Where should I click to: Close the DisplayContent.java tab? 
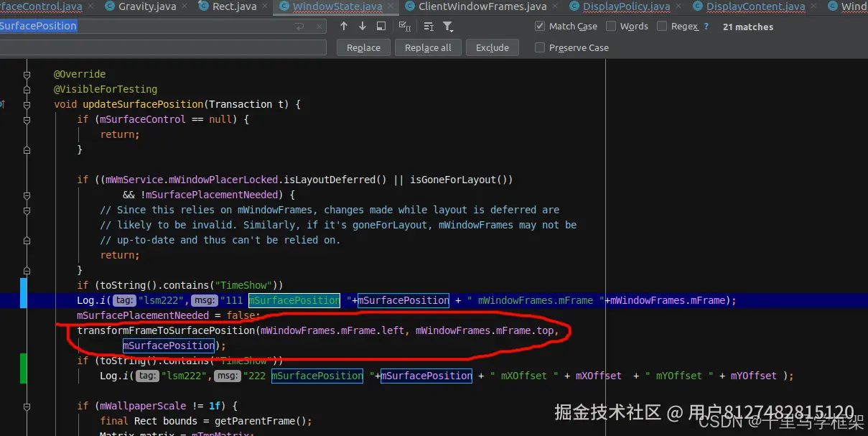[813, 6]
